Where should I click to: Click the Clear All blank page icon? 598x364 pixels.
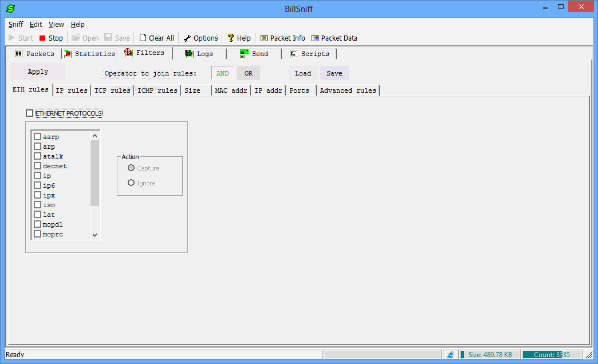point(143,37)
